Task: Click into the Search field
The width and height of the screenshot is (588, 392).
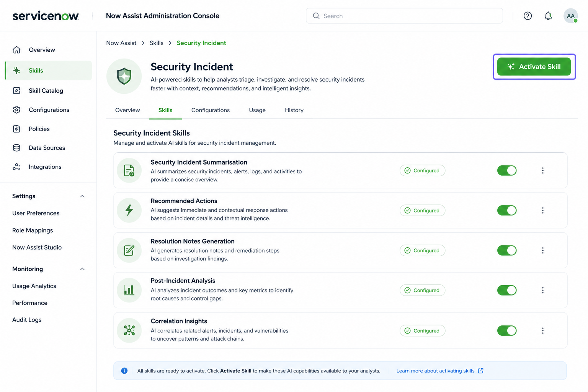Action: (x=404, y=16)
